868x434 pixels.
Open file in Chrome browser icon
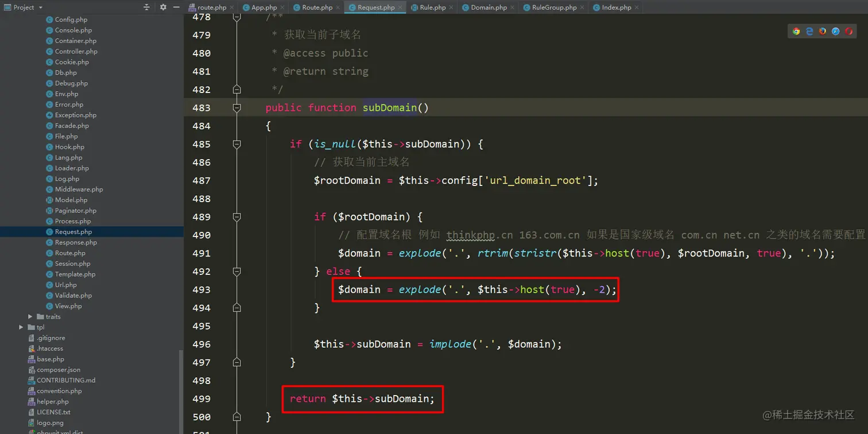tap(796, 32)
